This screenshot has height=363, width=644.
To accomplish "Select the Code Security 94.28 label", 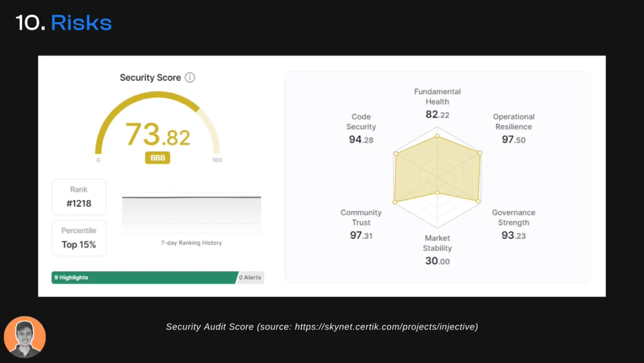I will (x=361, y=128).
